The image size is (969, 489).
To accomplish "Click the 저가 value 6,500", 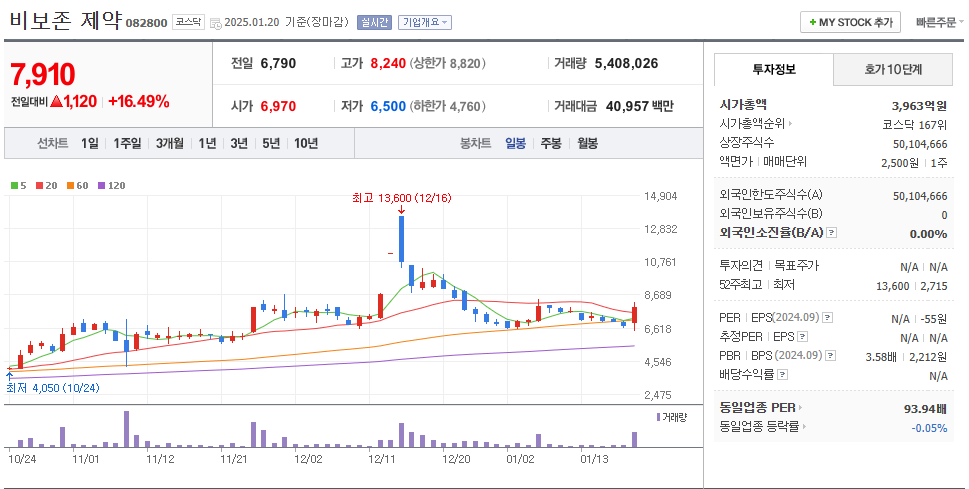I will [x=388, y=106].
